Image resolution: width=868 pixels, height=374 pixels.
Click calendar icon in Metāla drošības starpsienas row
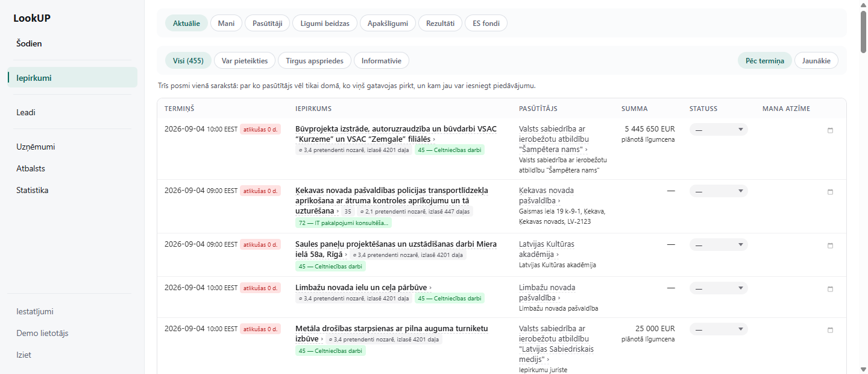point(830,331)
